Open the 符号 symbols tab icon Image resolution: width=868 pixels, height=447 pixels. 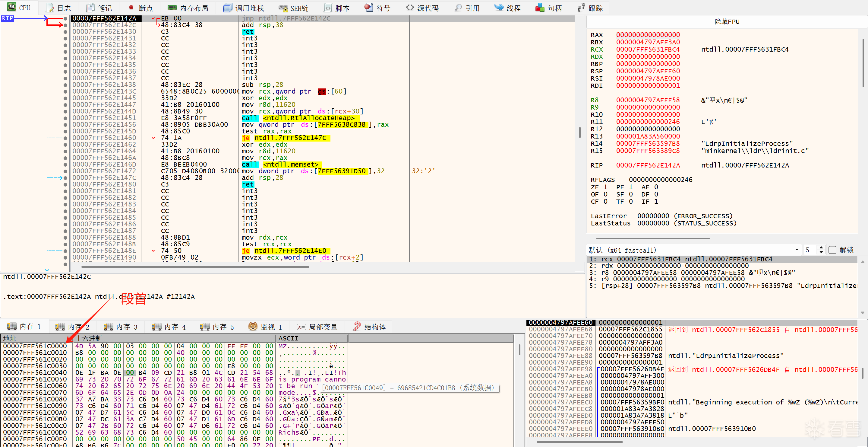[369, 8]
